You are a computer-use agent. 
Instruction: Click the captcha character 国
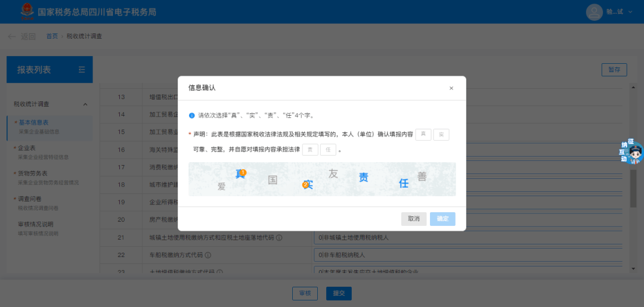click(x=273, y=180)
